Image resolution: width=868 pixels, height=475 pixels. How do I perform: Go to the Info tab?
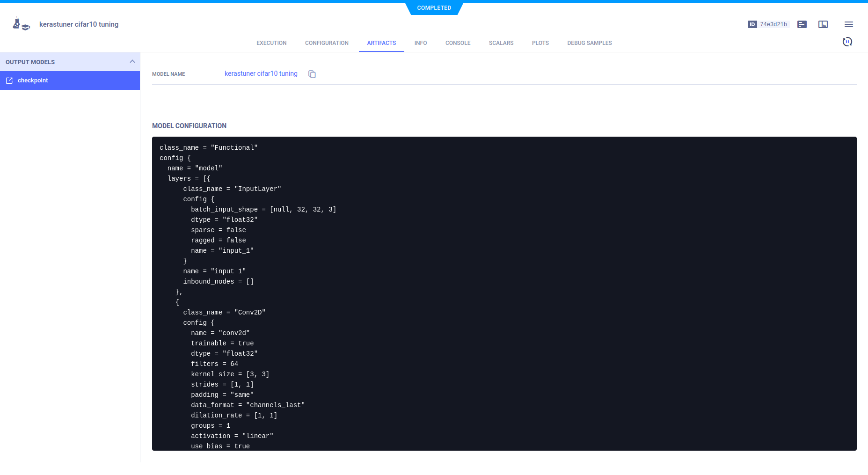tap(420, 43)
